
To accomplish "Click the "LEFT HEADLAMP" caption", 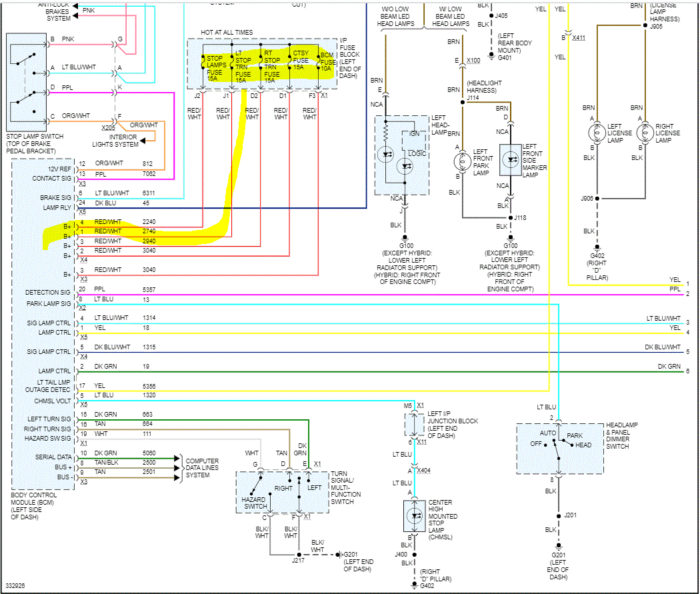I will (440, 125).
